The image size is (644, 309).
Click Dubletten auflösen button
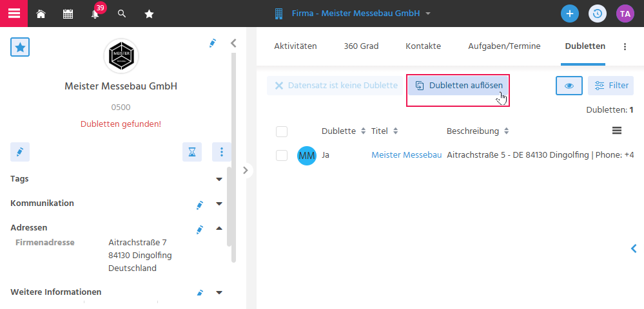click(458, 86)
